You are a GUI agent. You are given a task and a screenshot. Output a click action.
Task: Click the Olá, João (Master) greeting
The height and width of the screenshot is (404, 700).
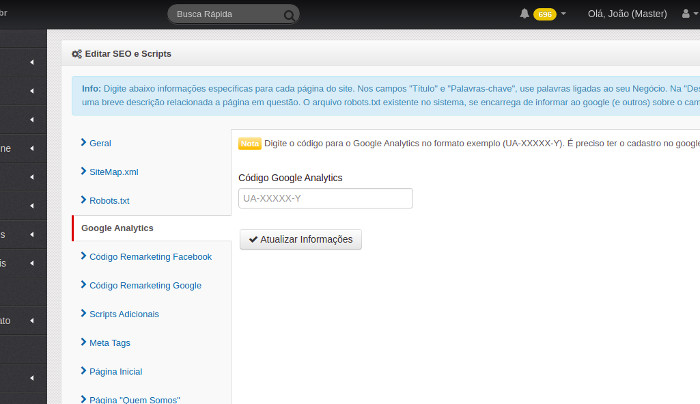627,14
